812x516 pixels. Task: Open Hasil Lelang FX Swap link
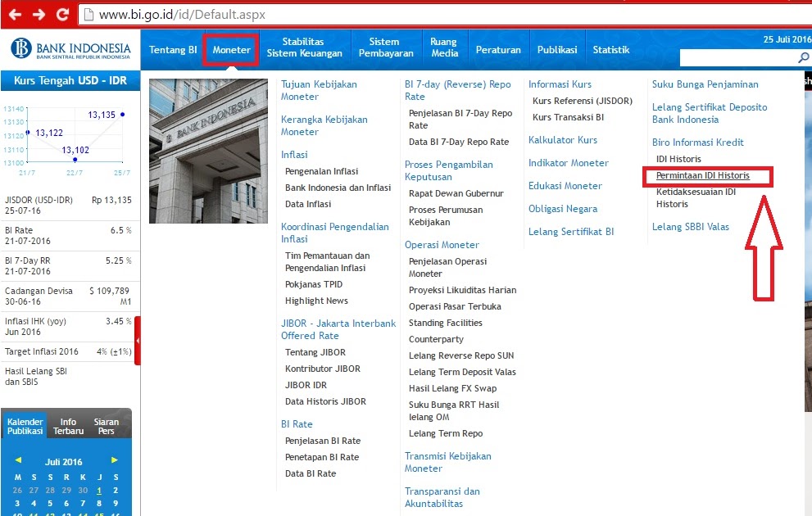point(452,388)
